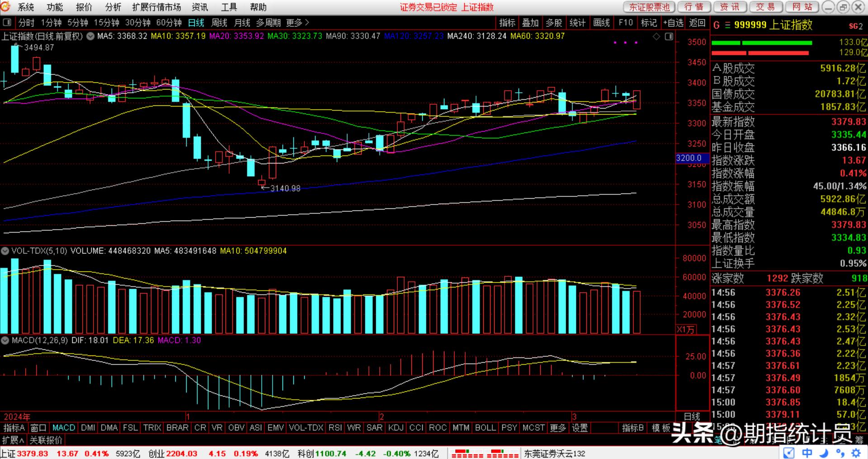
Task: Click the 中 language indicator icon
Action: (x=807, y=453)
